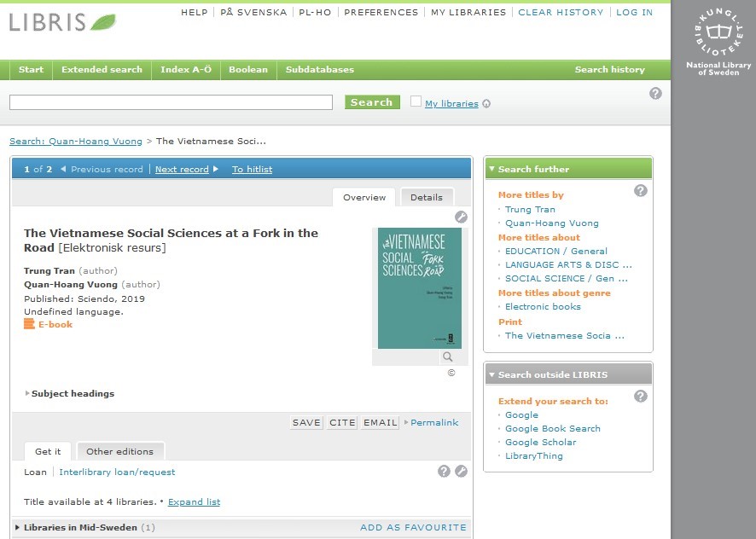Image resolution: width=756 pixels, height=539 pixels.
Task: Open help icon in Search further panel
Action: click(641, 190)
